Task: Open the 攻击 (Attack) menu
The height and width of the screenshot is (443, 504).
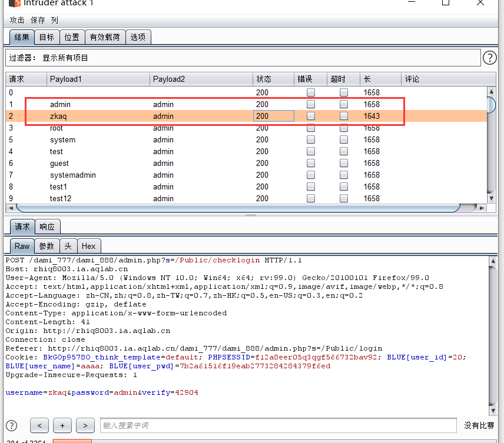Action: click(x=17, y=20)
